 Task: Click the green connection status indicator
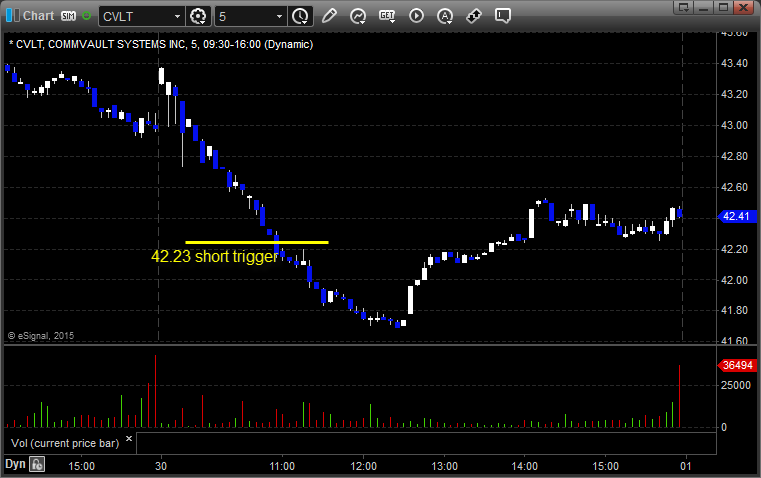[86, 16]
